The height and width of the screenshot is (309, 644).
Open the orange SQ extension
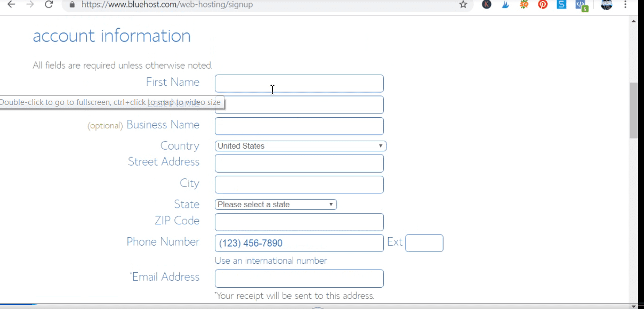[x=524, y=5]
